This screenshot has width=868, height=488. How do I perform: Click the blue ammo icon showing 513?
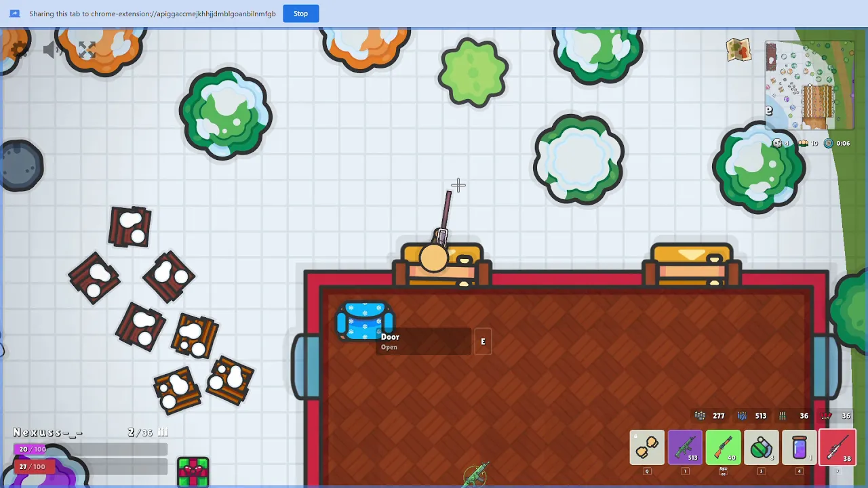(742, 415)
